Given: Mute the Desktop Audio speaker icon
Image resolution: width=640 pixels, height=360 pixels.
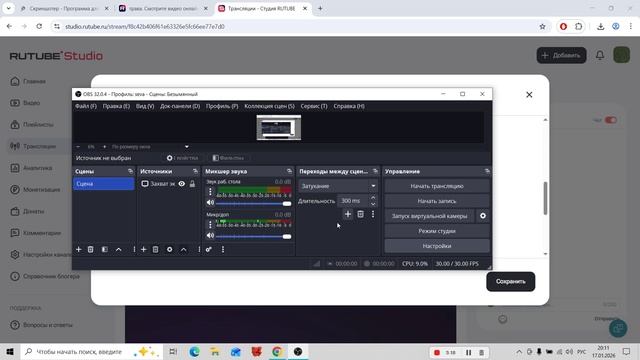Looking at the screenshot, I should tap(210, 202).
